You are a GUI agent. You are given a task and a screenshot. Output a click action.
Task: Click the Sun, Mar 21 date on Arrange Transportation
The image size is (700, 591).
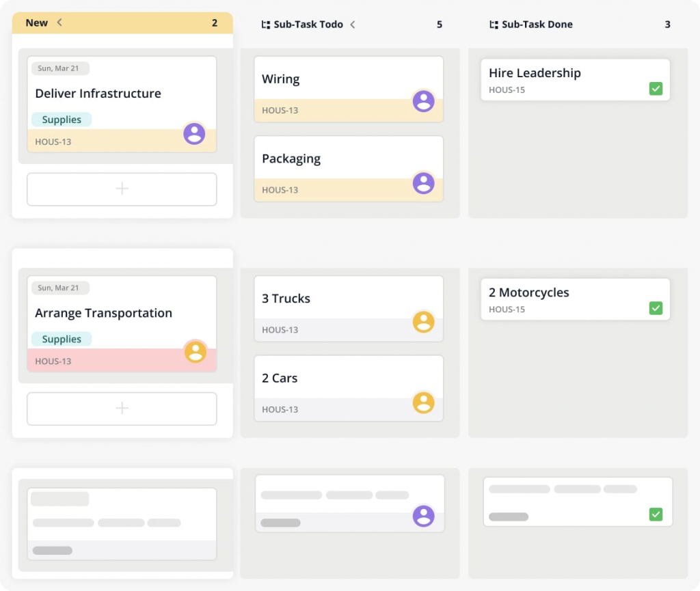pyautogui.click(x=60, y=288)
